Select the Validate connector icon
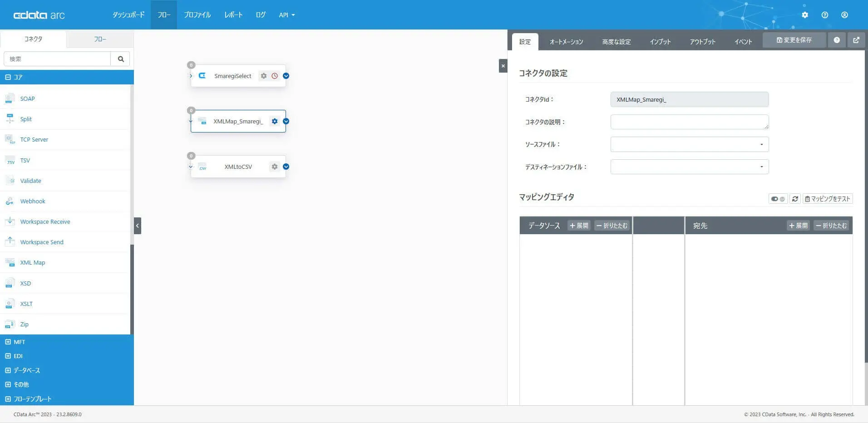The height and width of the screenshot is (423, 868). [x=10, y=181]
